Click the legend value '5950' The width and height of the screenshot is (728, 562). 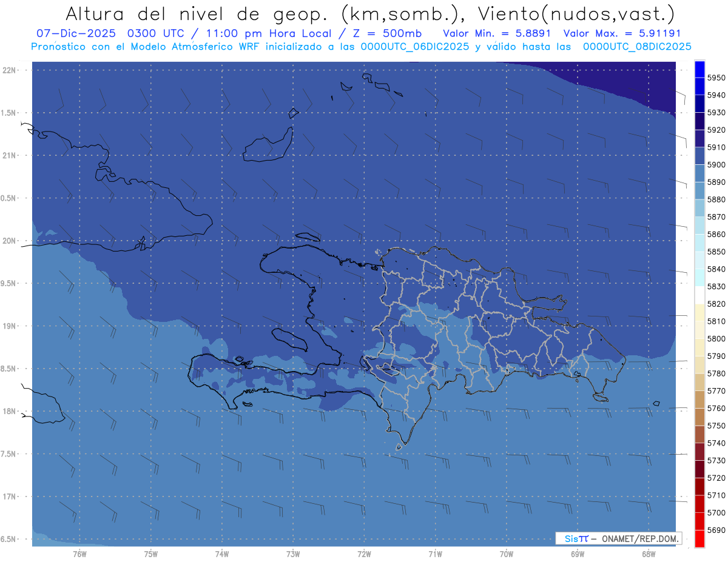(716, 78)
